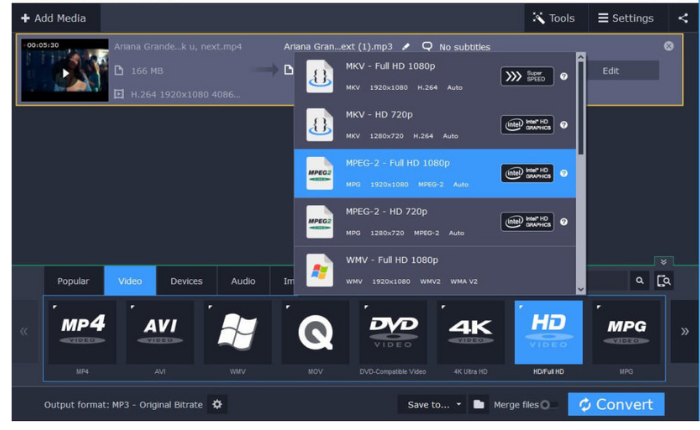This screenshot has width=700, height=430.
Task: Choose the MPG video format
Action: [x=626, y=332]
